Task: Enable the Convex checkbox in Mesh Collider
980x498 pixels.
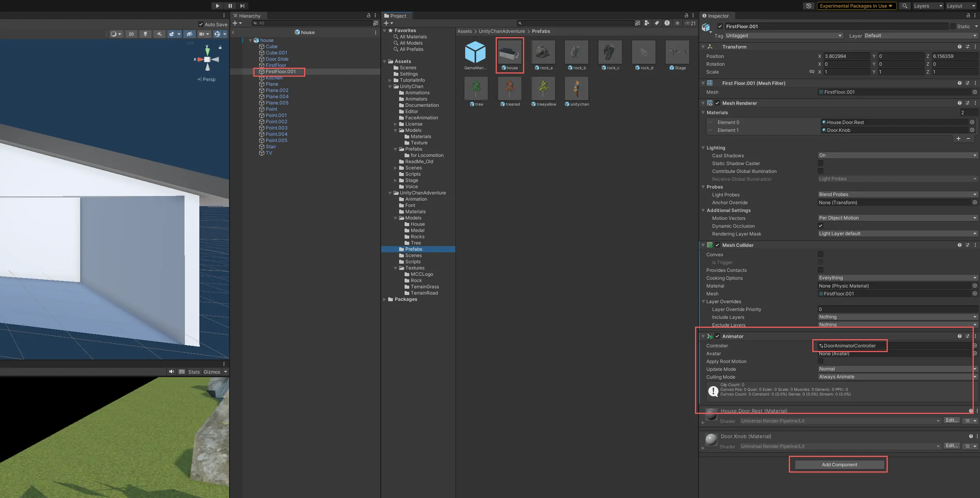Action: tap(821, 254)
